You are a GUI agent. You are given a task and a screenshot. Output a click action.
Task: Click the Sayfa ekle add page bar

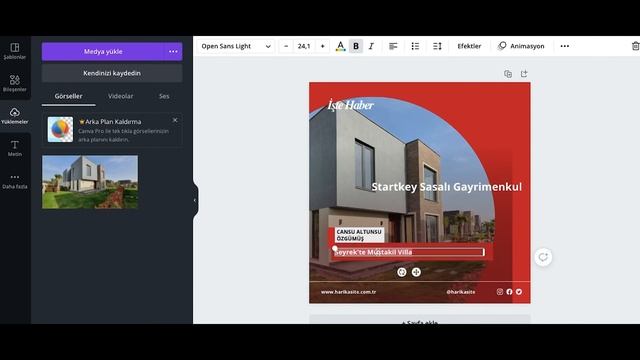[420, 320]
